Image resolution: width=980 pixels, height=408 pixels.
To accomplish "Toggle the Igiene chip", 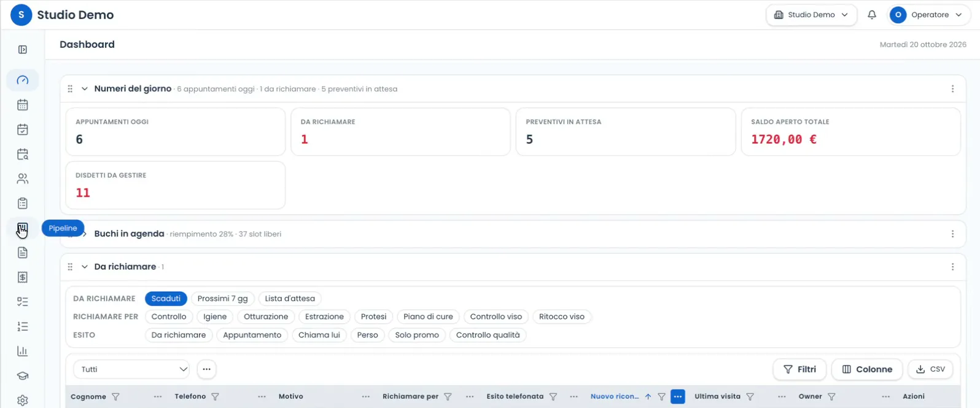I will point(216,317).
